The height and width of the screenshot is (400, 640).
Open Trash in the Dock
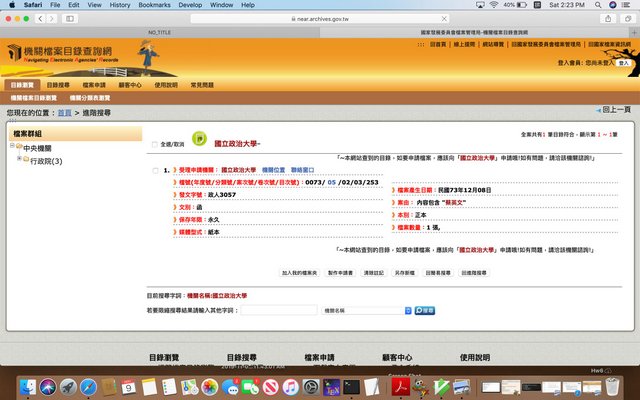coord(612,387)
